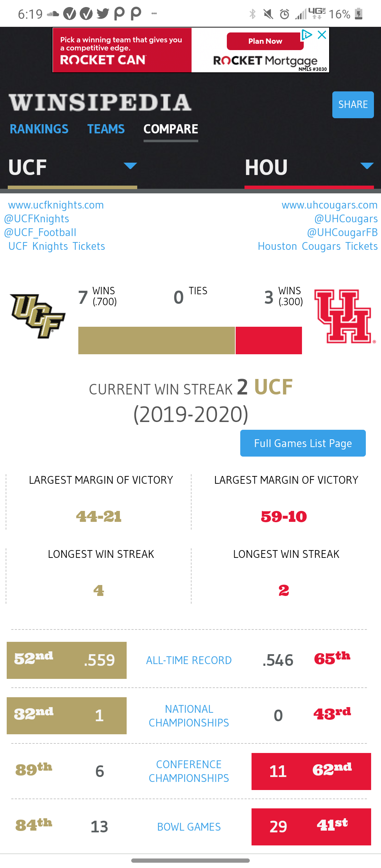The width and height of the screenshot is (381, 868).
Task: Select the Compare tab
Action: coord(171,129)
